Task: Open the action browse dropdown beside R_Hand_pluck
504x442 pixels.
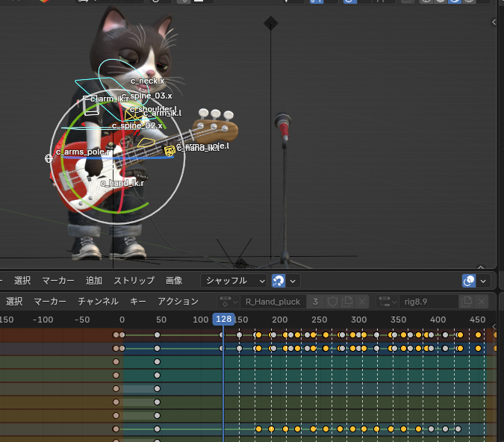Action: (x=228, y=302)
